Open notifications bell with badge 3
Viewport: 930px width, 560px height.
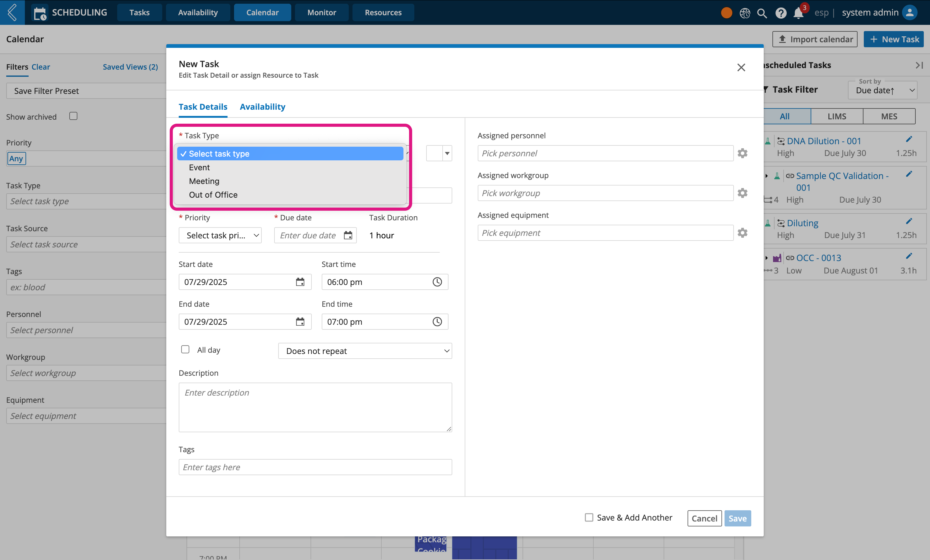coord(799,13)
